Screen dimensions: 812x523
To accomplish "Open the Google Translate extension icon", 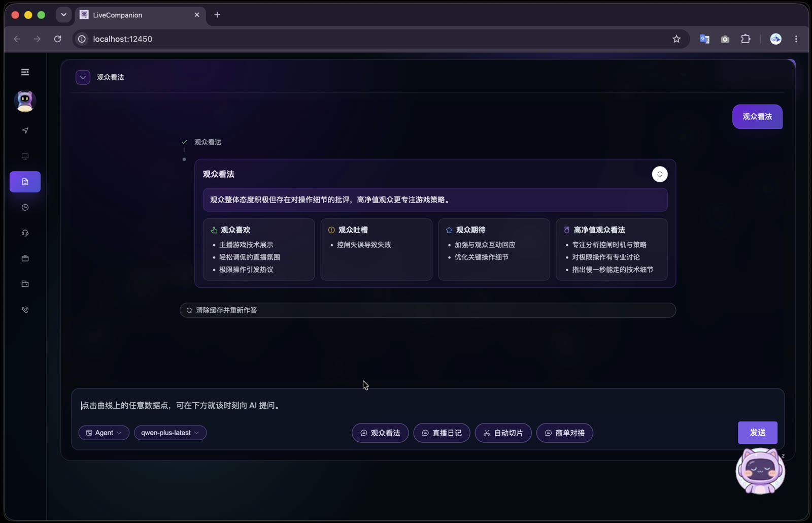I will click(704, 39).
